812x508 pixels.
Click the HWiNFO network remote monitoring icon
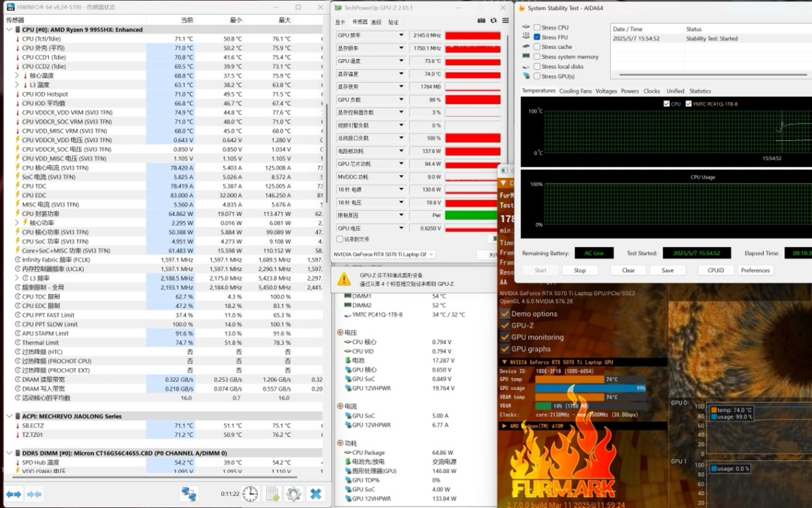[188, 494]
